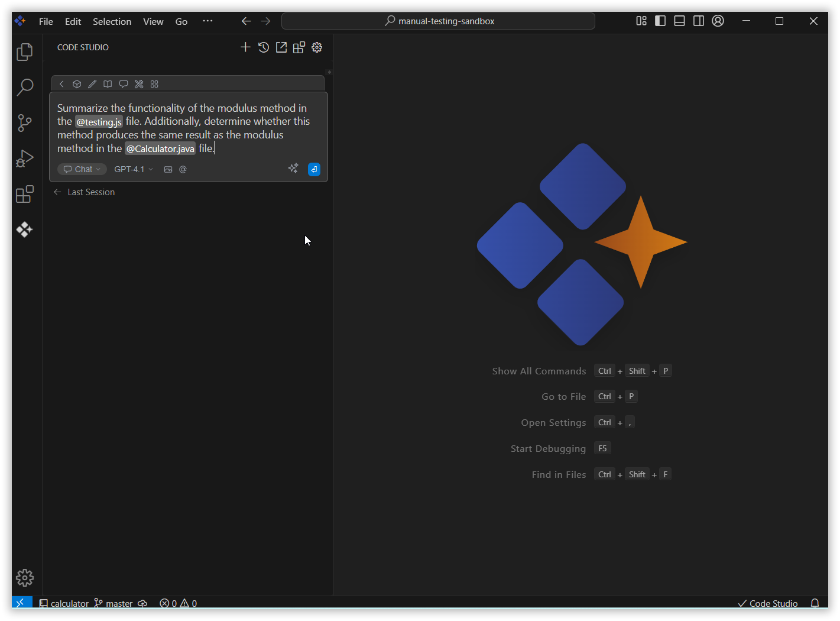Open the Edit menu
Viewport: 840px width, 621px height.
coord(73,21)
